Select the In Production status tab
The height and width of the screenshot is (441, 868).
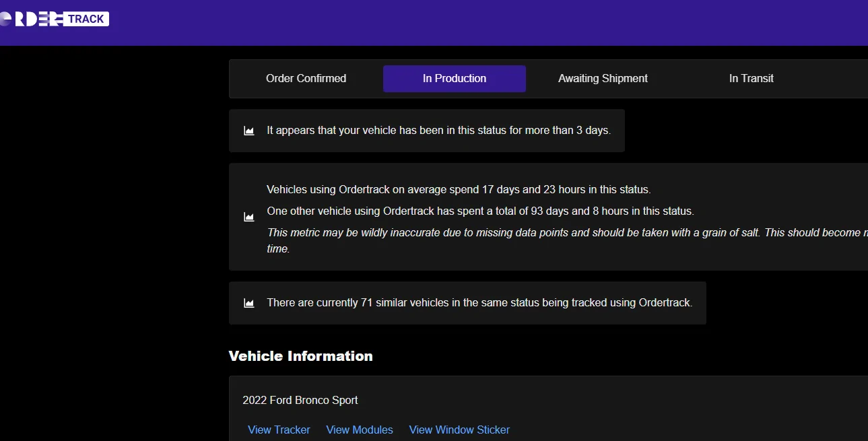tap(454, 79)
